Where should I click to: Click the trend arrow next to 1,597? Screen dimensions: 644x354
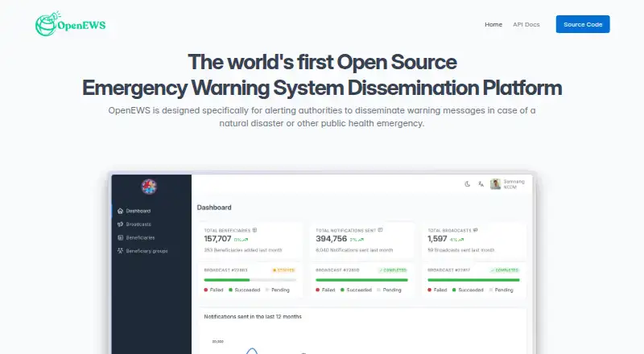tap(460, 240)
